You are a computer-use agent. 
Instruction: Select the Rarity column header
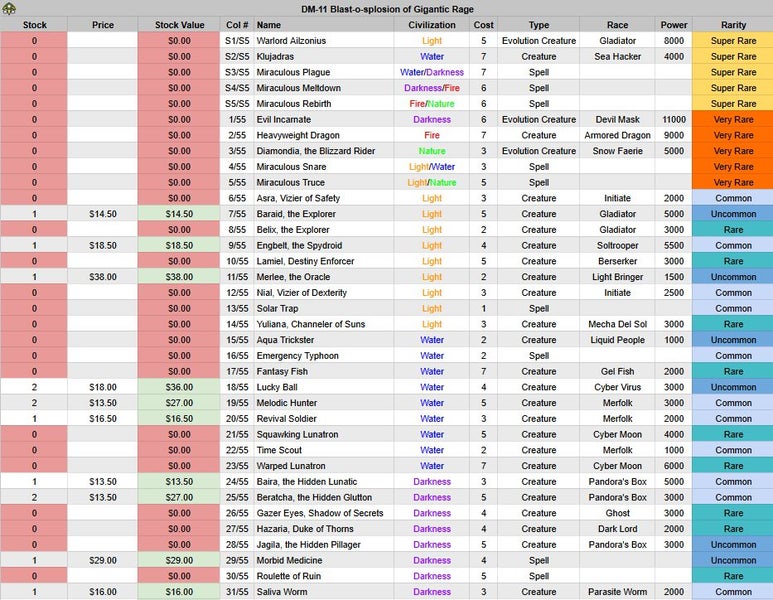(733, 25)
